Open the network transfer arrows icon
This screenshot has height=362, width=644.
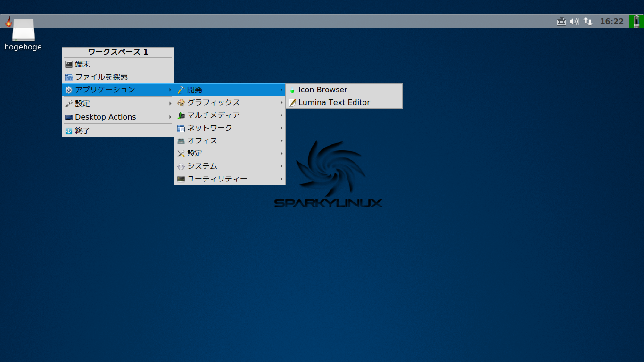[x=588, y=21]
